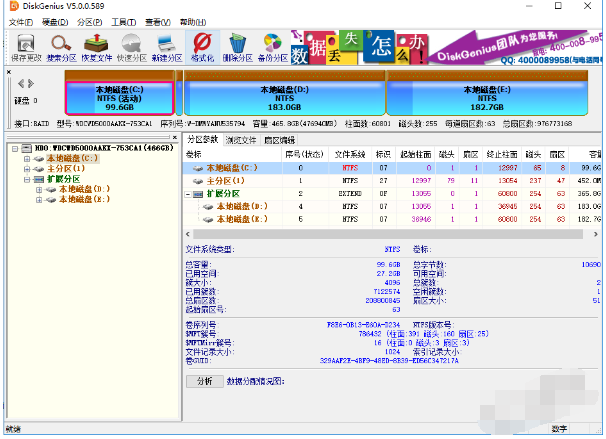Collapse the HD0 disk tree node
Screen dimensions: 606x439
tap(14, 148)
